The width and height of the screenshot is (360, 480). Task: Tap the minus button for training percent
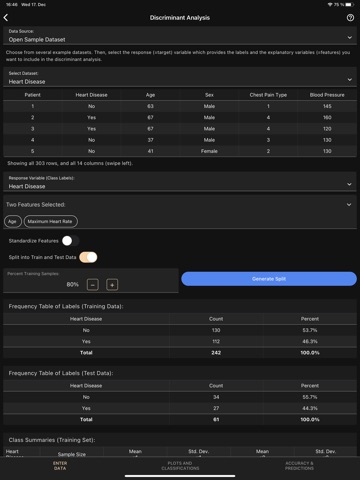(x=93, y=285)
